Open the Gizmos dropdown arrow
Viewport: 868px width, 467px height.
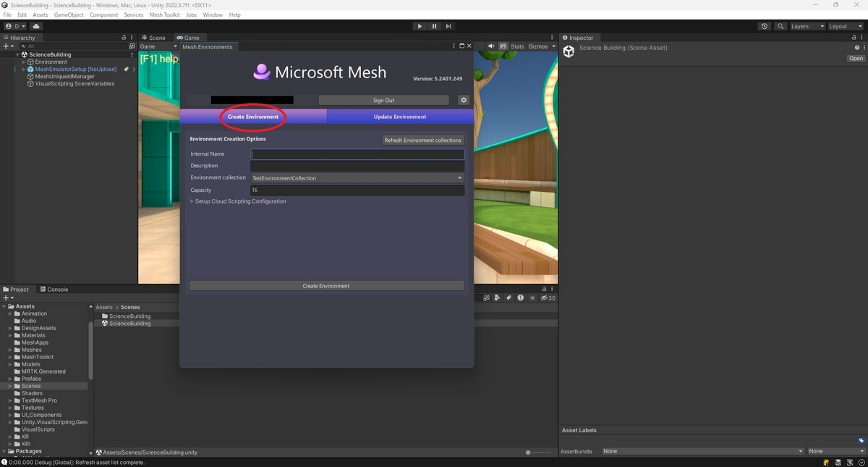coord(553,46)
